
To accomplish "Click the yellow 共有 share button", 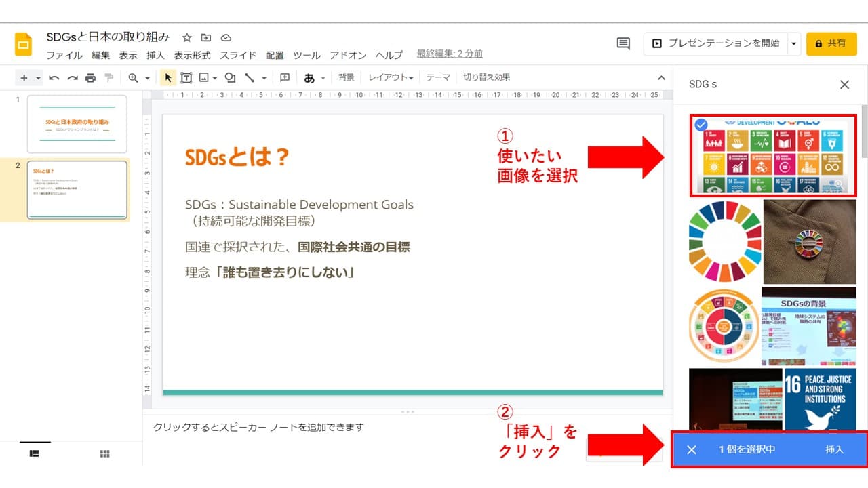I will tap(831, 43).
